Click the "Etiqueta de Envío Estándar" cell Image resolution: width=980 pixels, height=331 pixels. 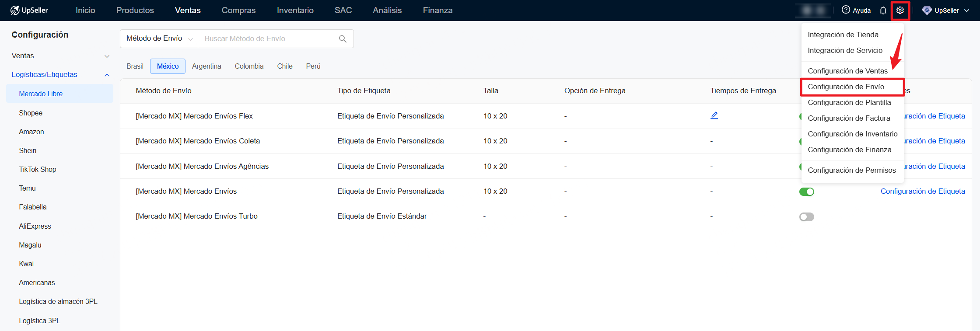382,216
